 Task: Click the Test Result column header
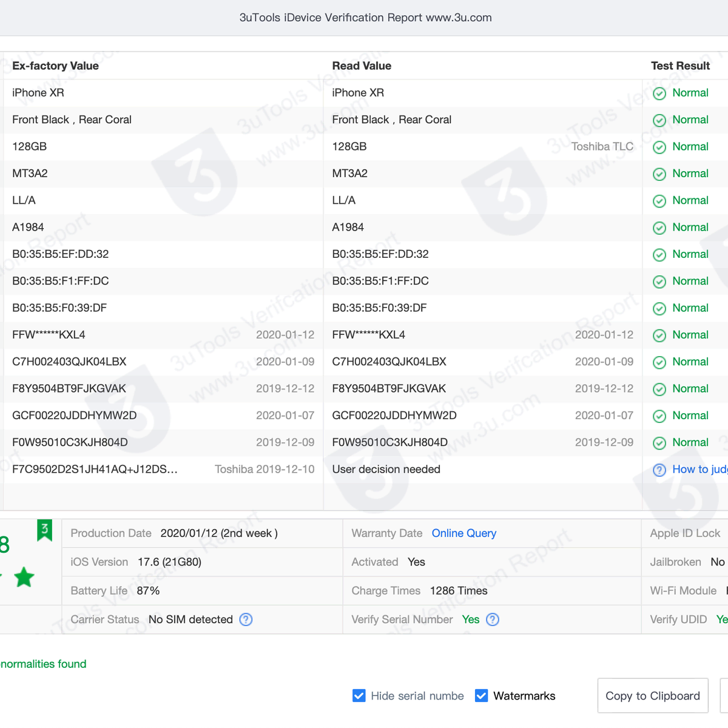(x=680, y=66)
